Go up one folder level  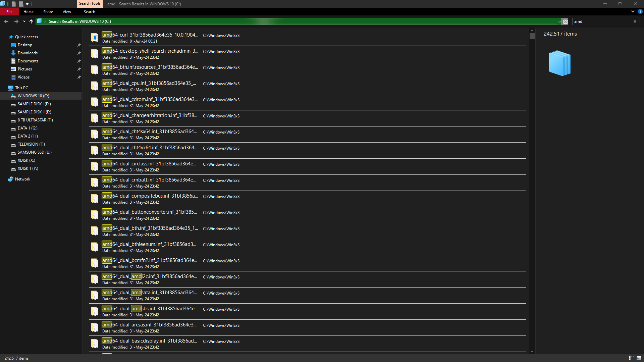[x=31, y=21]
